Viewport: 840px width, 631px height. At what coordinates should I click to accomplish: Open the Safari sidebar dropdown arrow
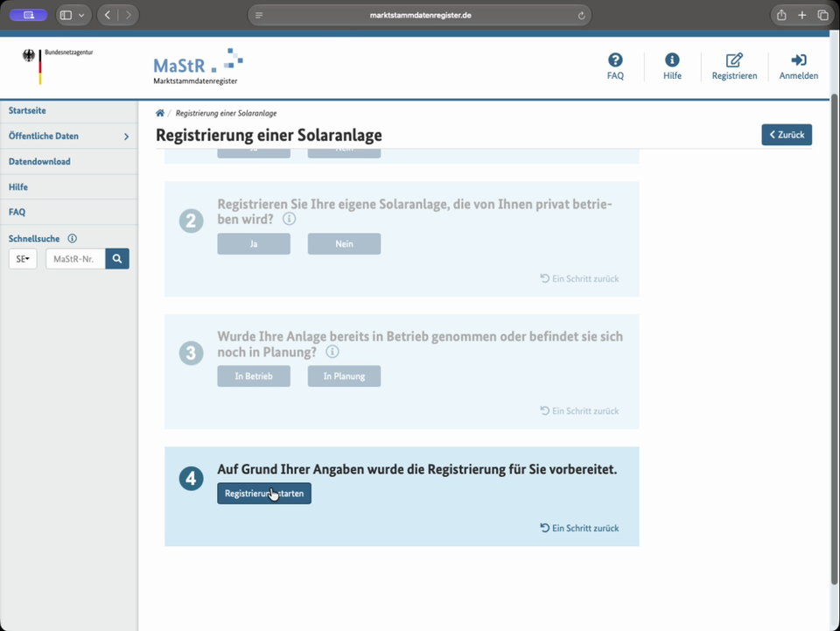(x=81, y=15)
